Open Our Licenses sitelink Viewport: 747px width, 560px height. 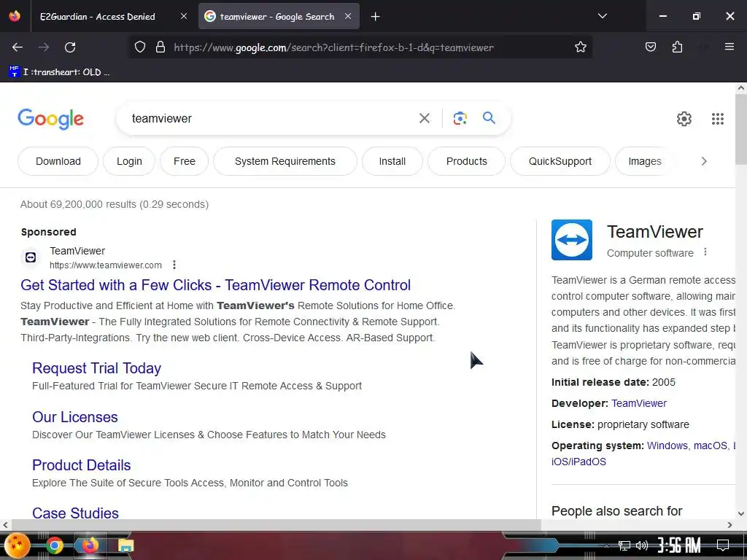click(75, 417)
